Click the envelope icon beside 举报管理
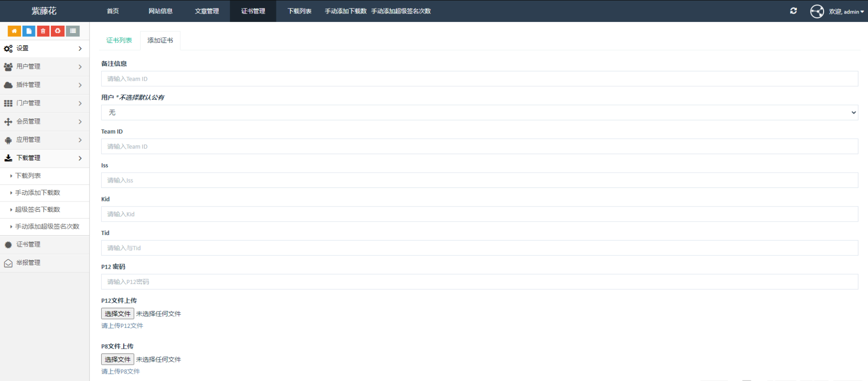The image size is (868, 381). tap(8, 263)
